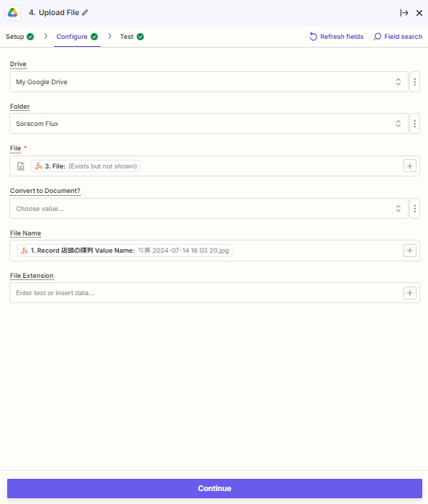
Task: Click plus icon in File Name field
Action: tap(410, 251)
